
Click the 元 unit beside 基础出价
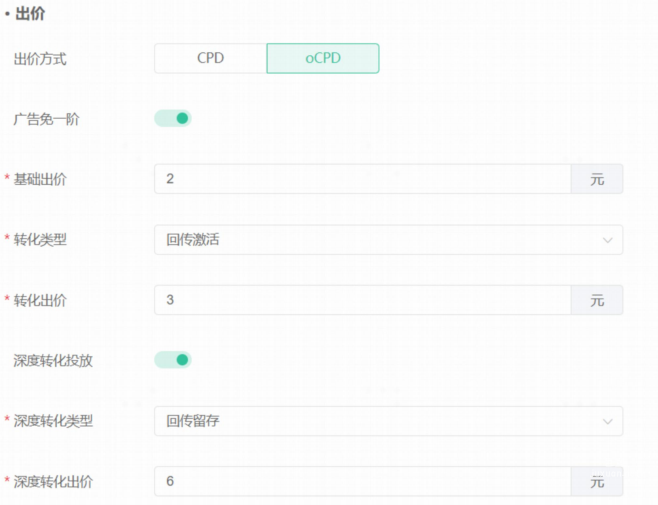(597, 179)
